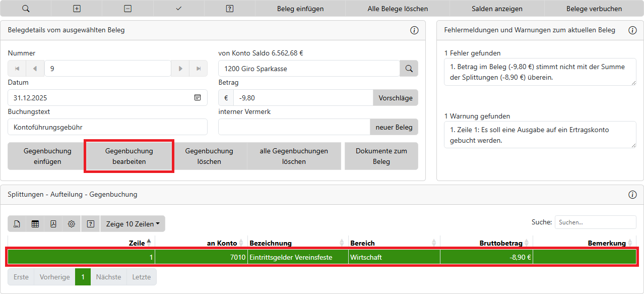Click into the Buchungstext input field

pyautogui.click(x=107, y=127)
